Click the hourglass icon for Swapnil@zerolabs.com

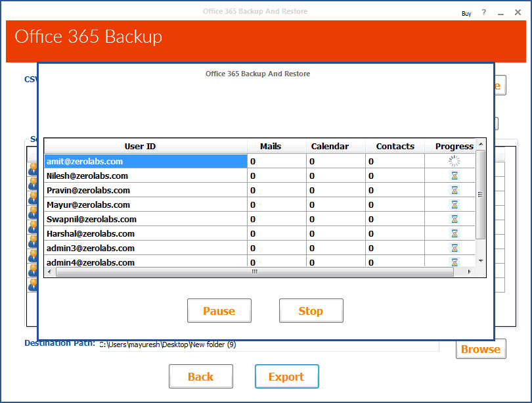coord(454,220)
